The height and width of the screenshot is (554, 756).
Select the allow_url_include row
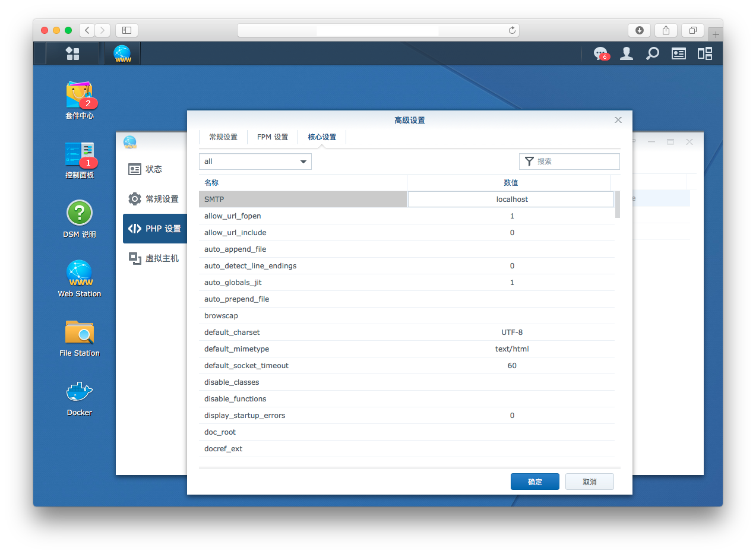(406, 233)
